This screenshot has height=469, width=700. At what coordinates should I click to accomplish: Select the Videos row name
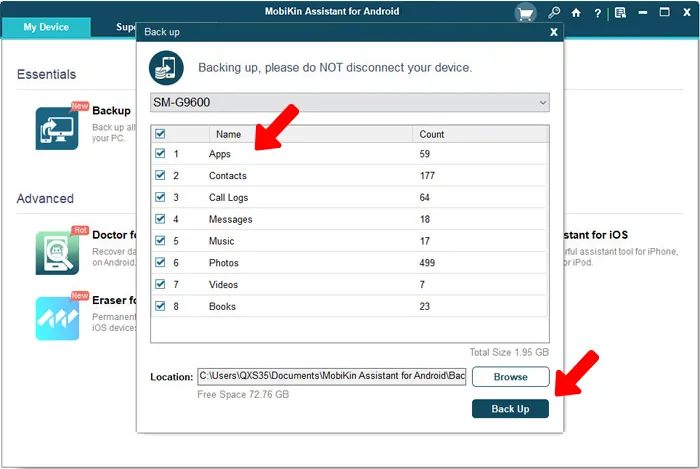223,285
